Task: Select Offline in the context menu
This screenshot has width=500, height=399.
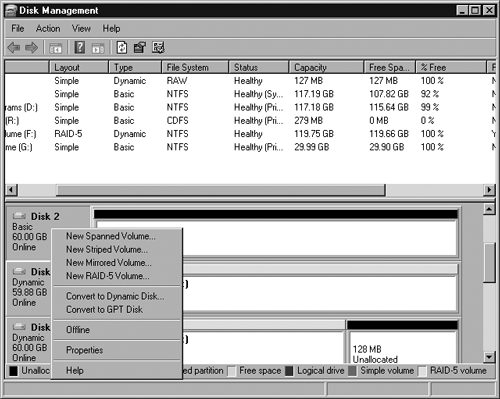Action: (117, 330)
